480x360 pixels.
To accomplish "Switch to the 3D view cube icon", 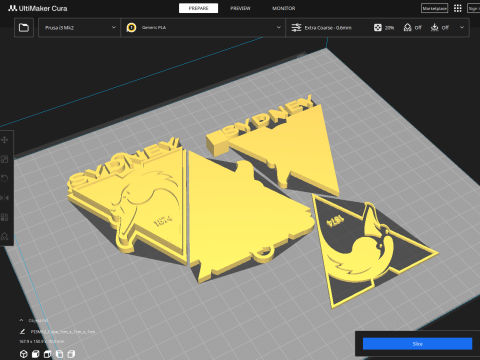I will (x=24, y=354).
